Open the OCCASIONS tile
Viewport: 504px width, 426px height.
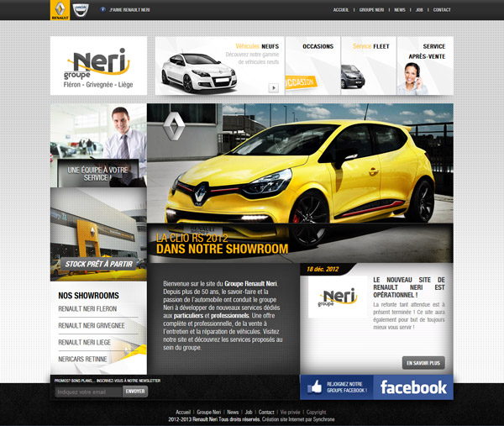[x=312, y=66]
